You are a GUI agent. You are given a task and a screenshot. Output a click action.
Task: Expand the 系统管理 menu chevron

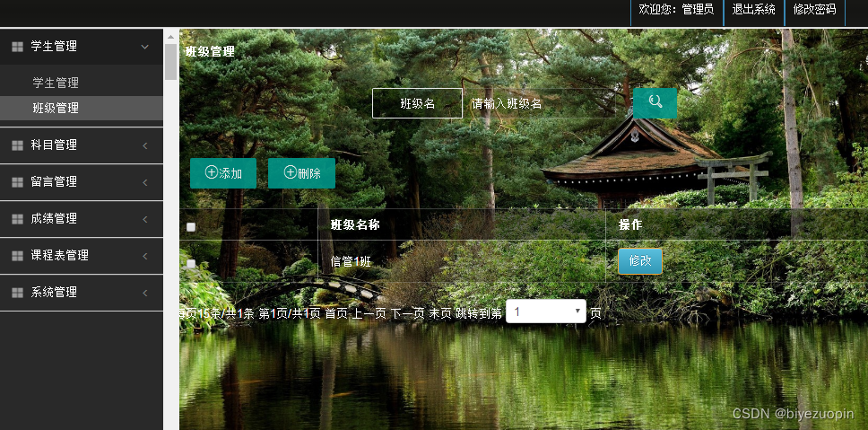(x=145, y=292)
